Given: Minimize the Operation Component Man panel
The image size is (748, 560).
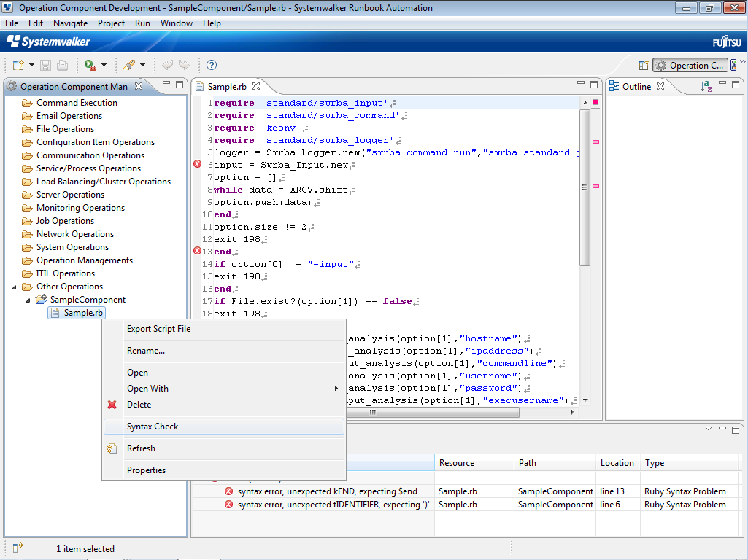Looking at the screenshot, I should pos(166,84).
